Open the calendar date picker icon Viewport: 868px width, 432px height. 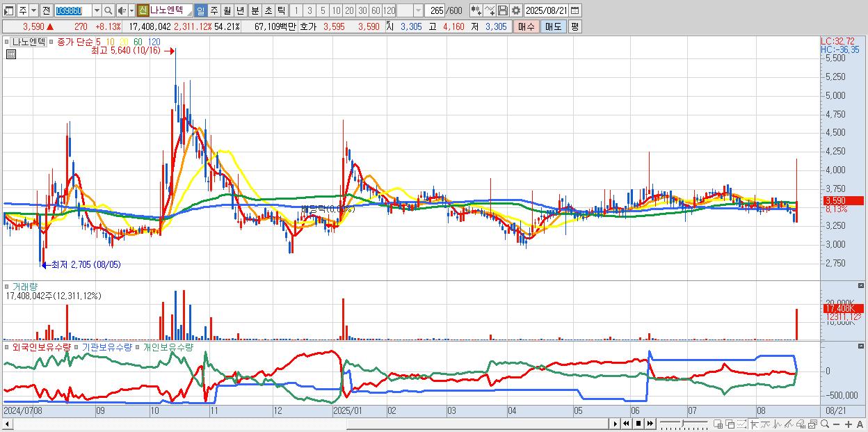pyautogui.click(x=574, y=10)
